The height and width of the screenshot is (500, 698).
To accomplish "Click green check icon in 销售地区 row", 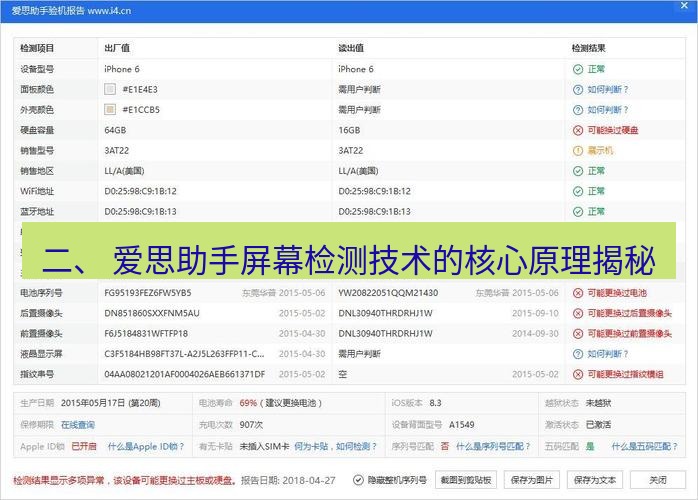I will [578, 171].
